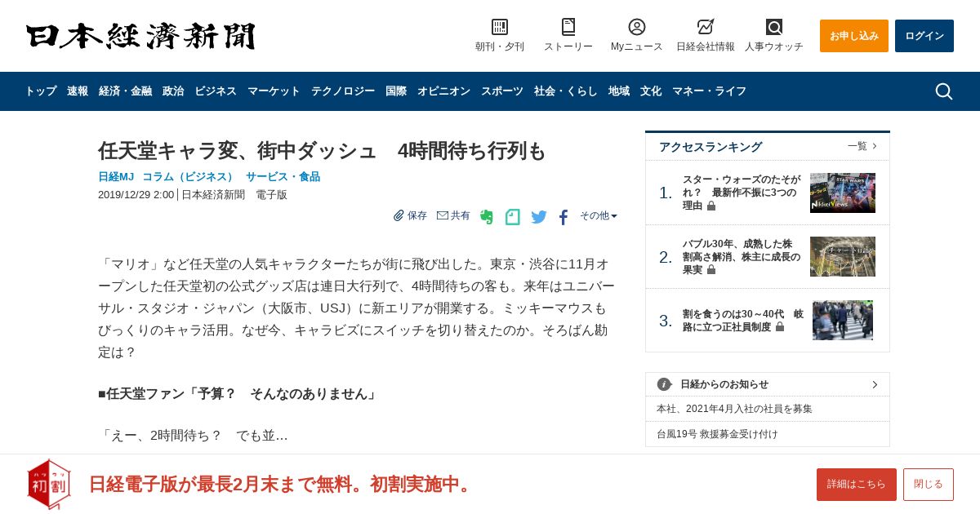Open notice 本社、2021年4月入社の社員を募集
The image size is (980, 514).
734,409
